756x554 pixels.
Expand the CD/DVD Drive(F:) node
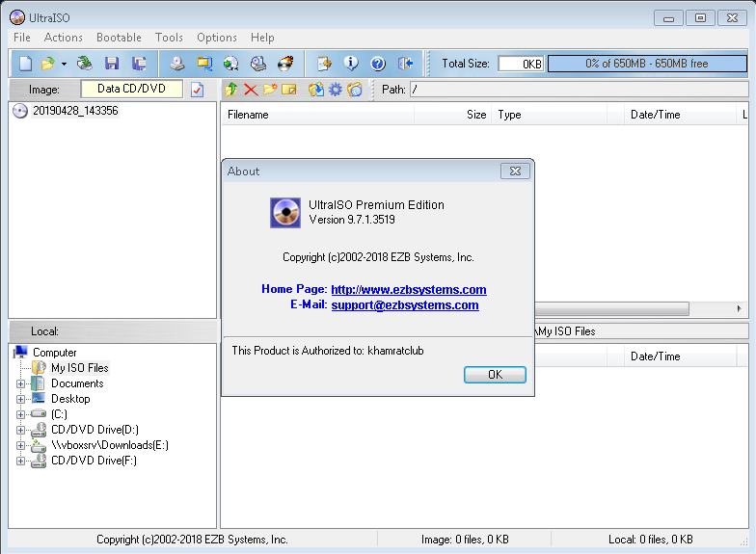tap(20, 461)
